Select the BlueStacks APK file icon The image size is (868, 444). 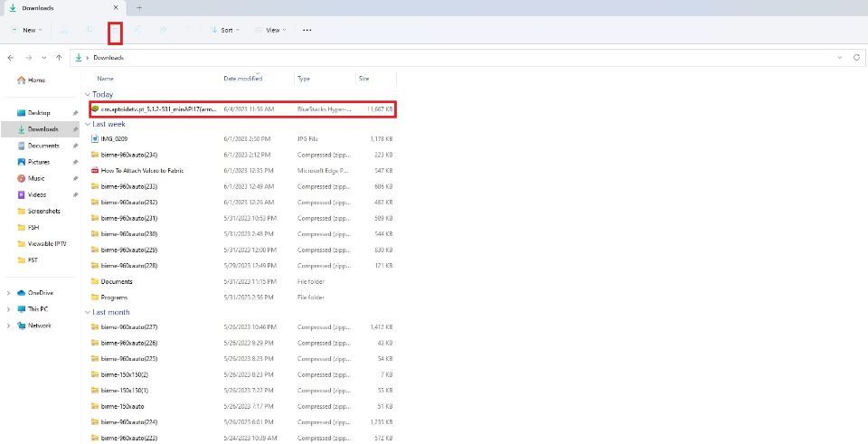95,109
